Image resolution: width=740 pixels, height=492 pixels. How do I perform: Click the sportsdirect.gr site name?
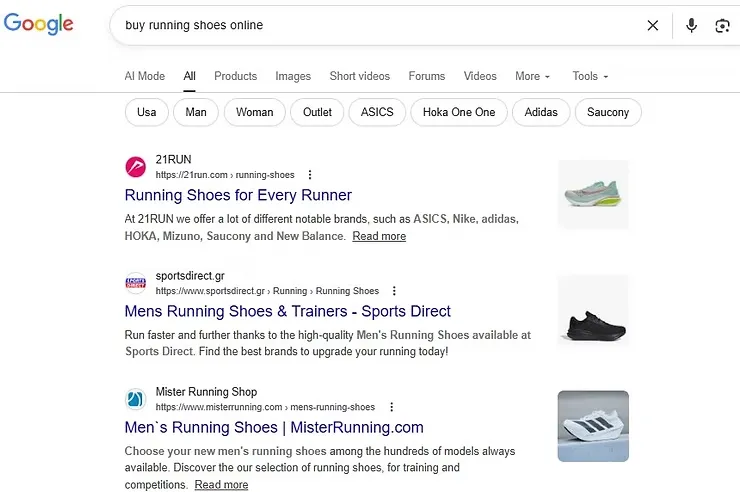point(190,276)
